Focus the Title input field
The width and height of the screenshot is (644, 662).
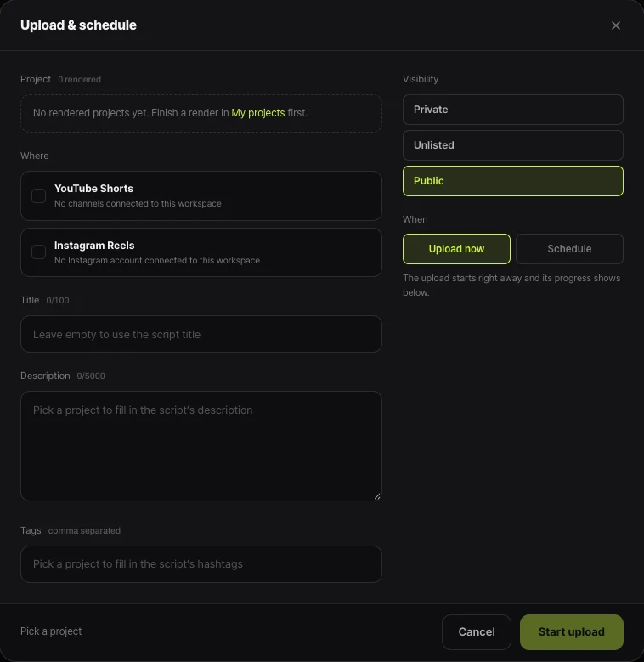(x=201, y=334)
